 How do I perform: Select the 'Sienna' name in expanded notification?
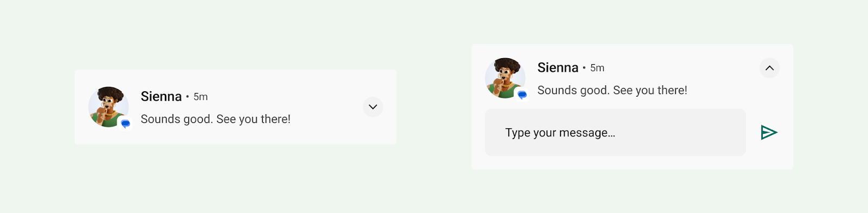[x=558, y=67]
